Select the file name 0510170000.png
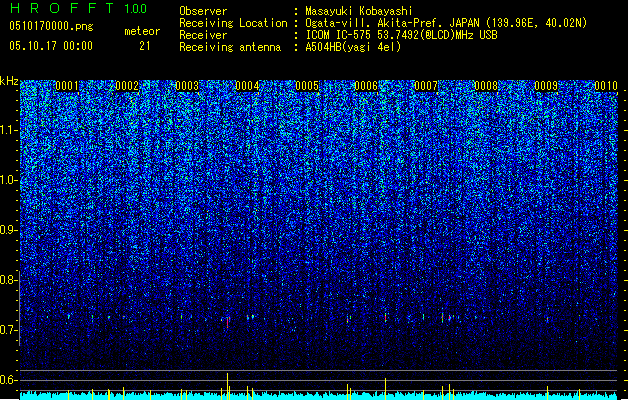 pyautogui.click(x=51, y=26)
